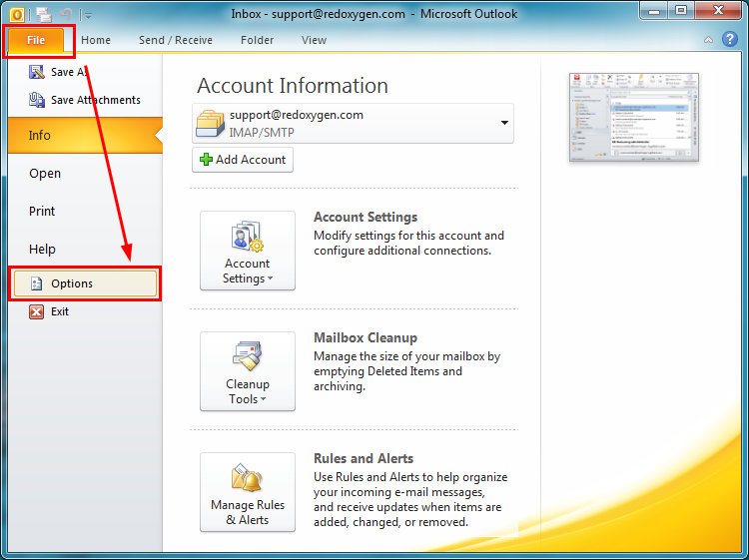The height and width of the screenshot is (560, 749).
Task: Click the Manage Rules & Alerts button
Action: pos(248,492)
